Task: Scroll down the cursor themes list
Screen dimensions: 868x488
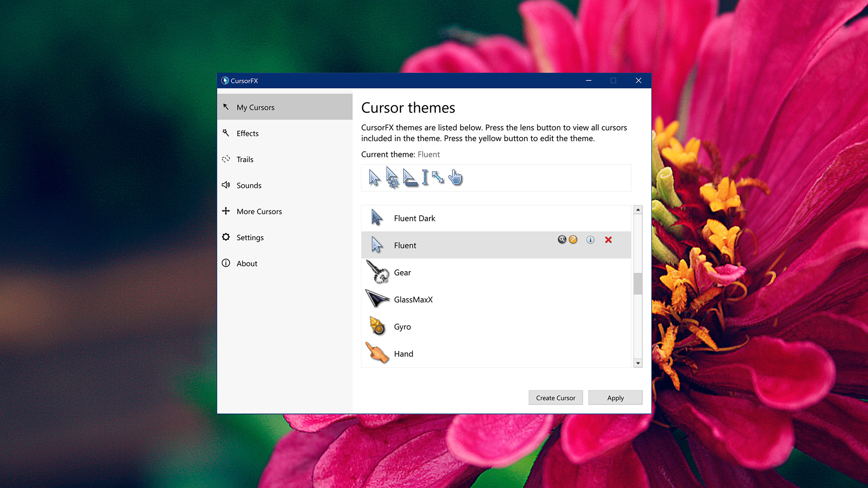Action: pos(637,362)
